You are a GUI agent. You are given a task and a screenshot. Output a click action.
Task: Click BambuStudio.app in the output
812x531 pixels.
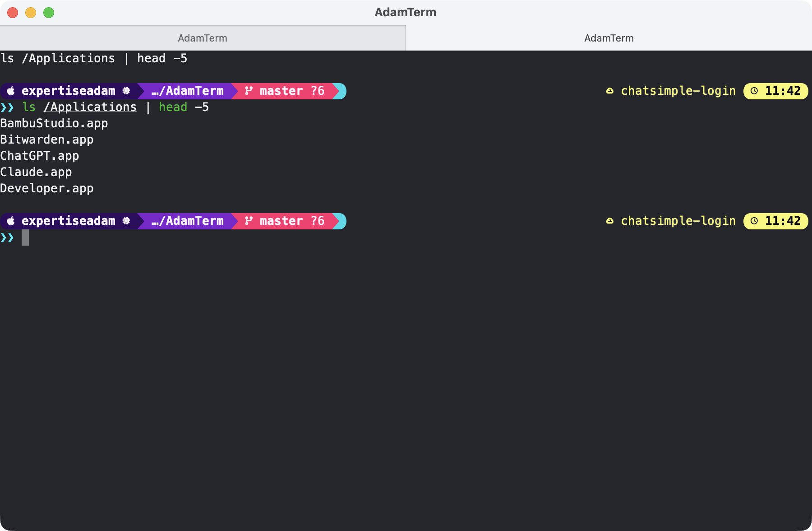(54, 123)
